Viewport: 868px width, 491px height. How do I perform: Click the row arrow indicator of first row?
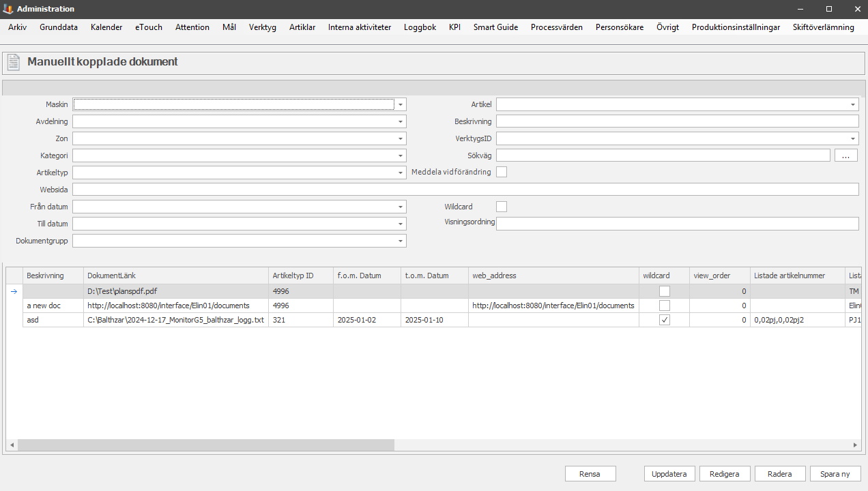14,291
